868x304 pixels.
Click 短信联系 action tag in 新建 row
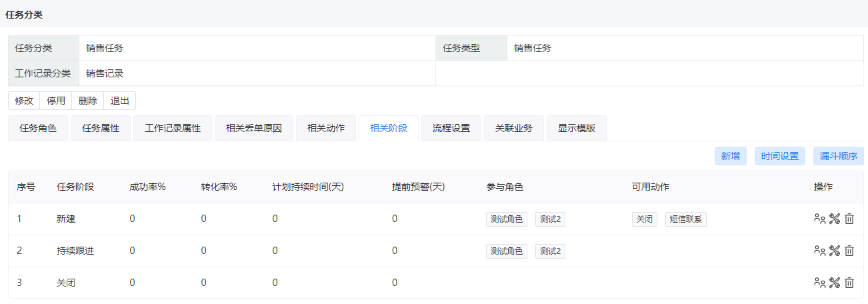686,219
